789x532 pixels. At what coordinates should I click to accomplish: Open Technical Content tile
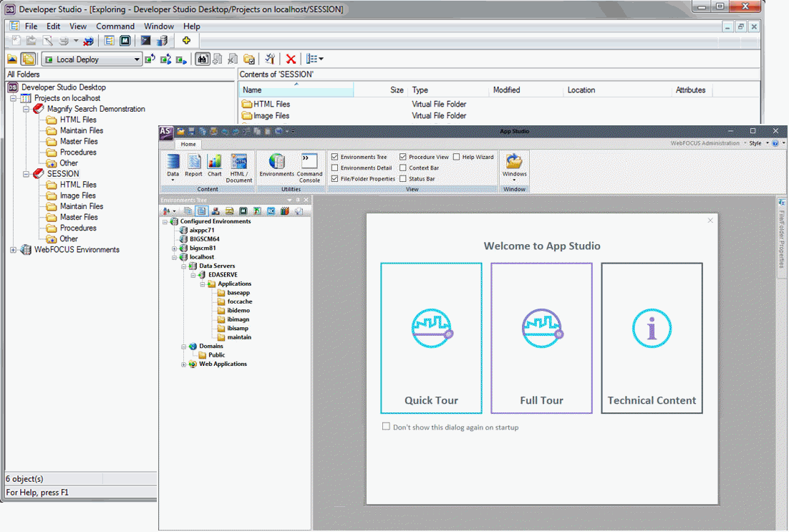[x=652, y=338]
